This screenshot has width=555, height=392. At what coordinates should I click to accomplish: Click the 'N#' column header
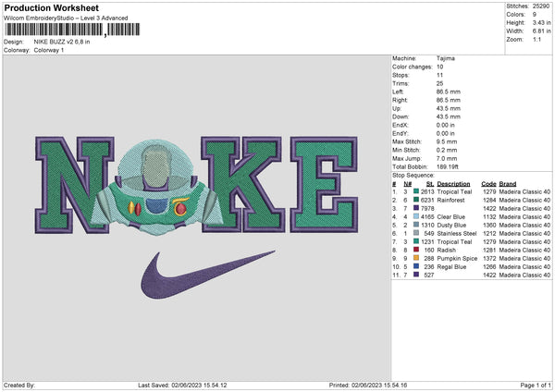point(407,184)
